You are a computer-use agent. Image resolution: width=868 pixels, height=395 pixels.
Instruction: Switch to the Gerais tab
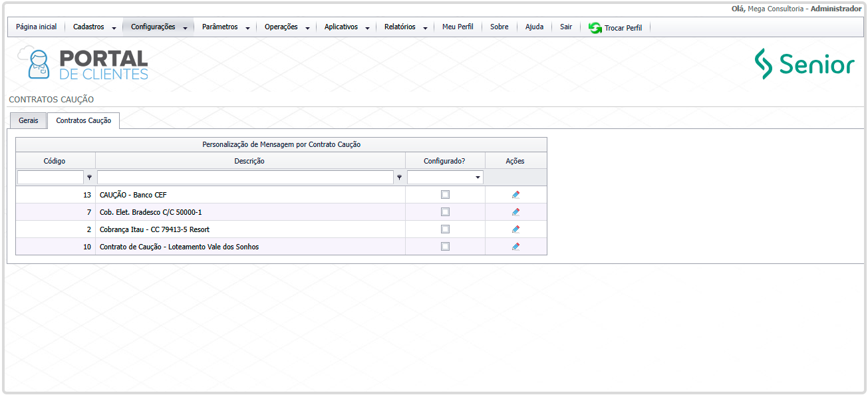point(29,121)
